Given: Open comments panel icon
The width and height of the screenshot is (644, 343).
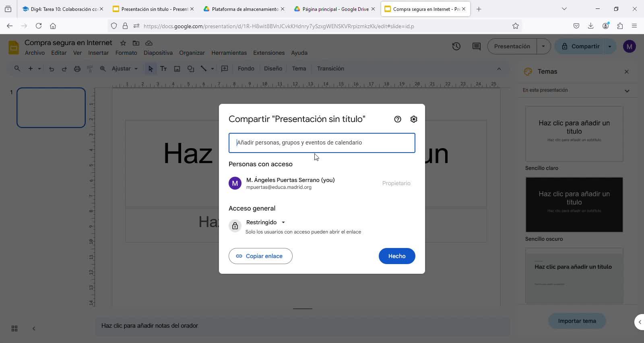Looking at the screenshot, I should coord(477,46).
